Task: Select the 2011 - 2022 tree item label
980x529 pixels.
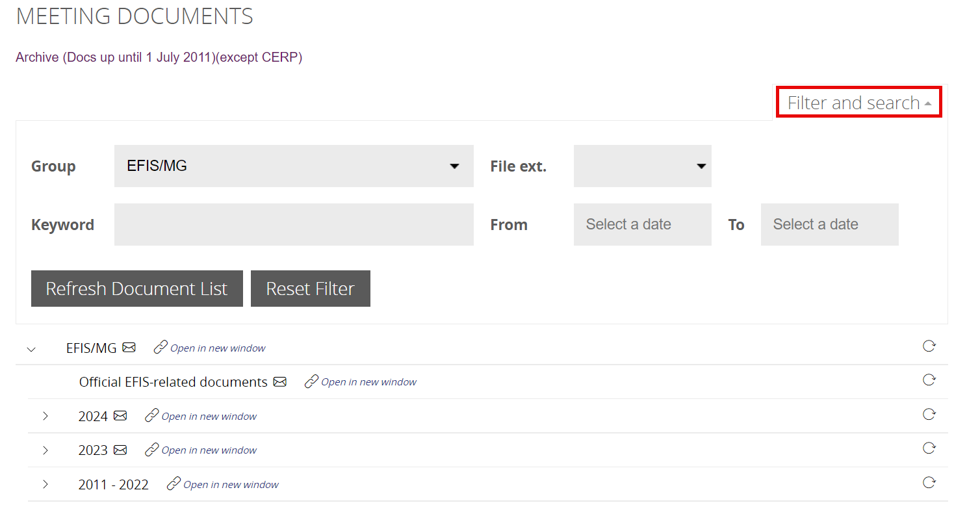Action: click(114, 485)
